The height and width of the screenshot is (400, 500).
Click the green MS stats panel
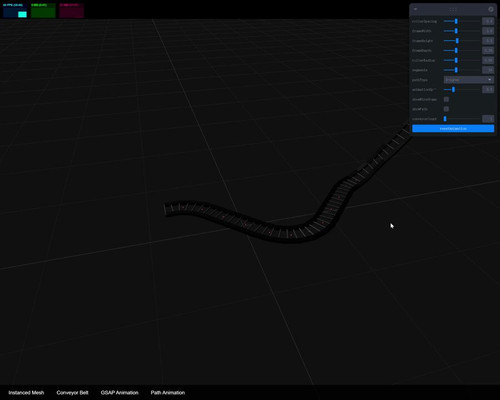tap(43, 10)
